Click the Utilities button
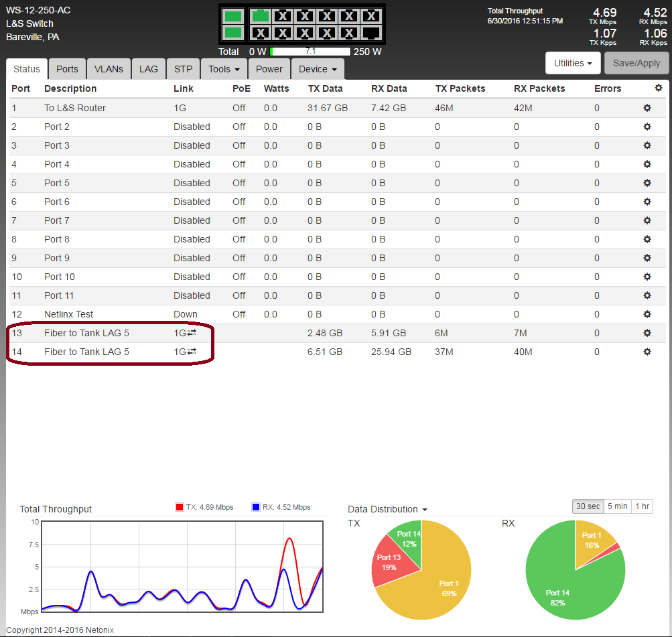Screen dimensions: 672x637 (573, 63)
